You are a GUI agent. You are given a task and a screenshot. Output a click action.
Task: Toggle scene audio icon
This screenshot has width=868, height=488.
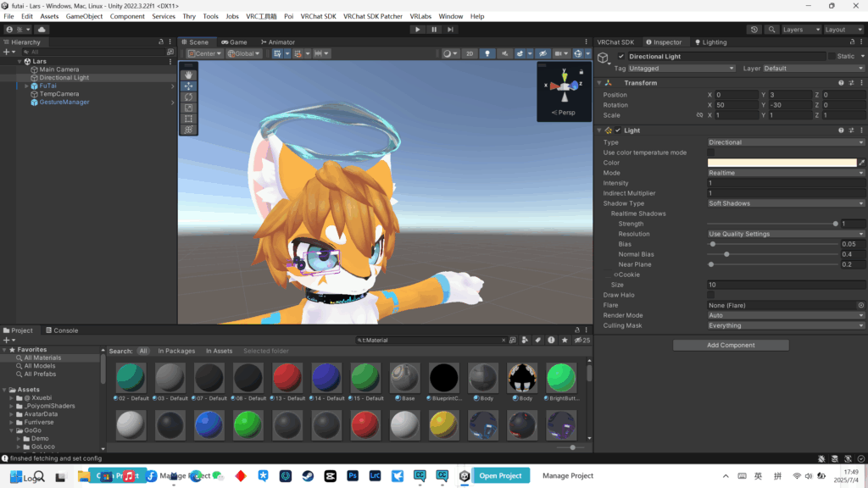pyautogui.click(x=505, y=53)
